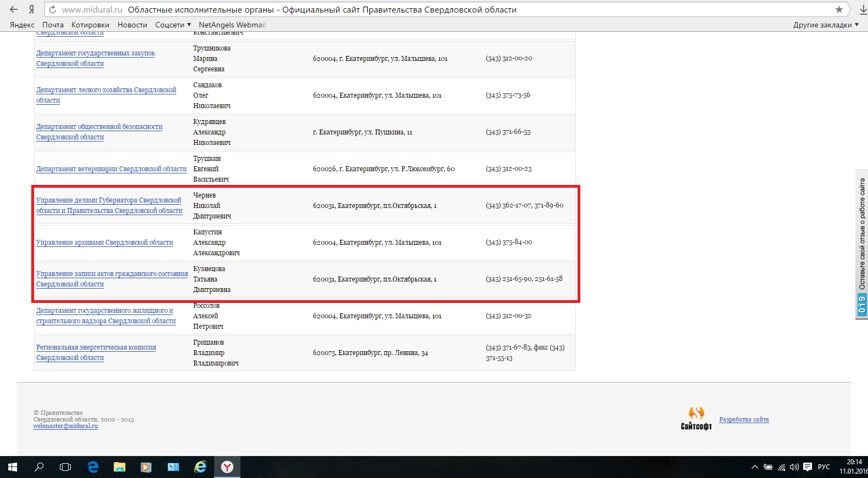Click the Yandex 'Я' home icon

point(32,9)
